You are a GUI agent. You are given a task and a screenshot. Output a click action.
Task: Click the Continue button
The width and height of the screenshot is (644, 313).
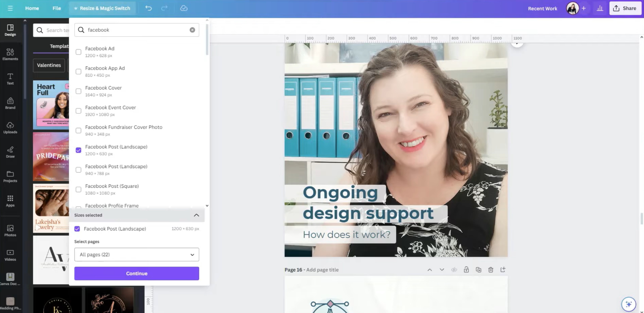[x=137, y=273]
